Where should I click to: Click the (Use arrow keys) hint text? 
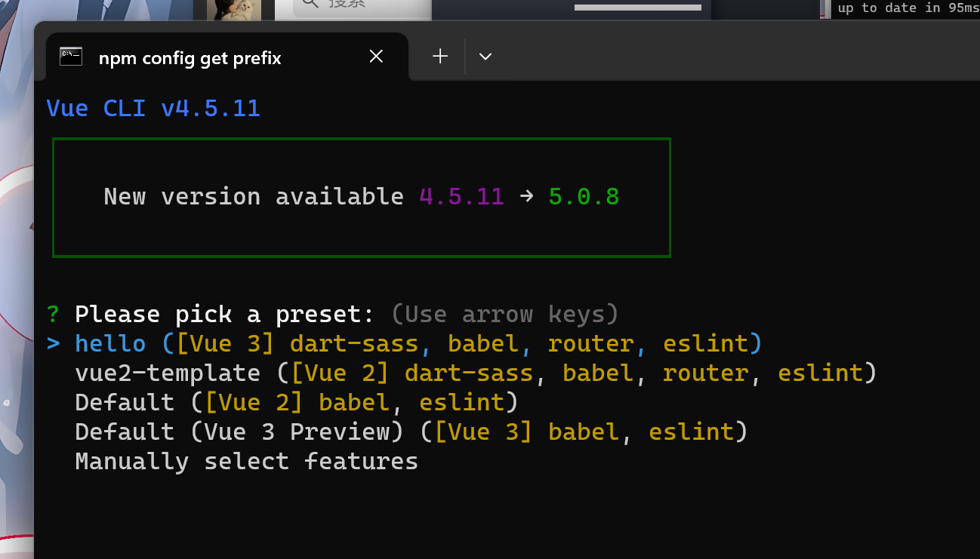click(x=504, y=314)
